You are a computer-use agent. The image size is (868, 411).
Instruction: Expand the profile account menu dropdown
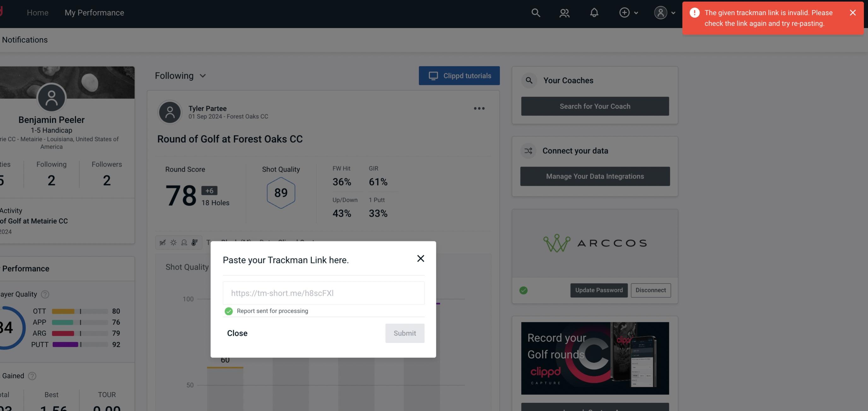pos(665,12)
